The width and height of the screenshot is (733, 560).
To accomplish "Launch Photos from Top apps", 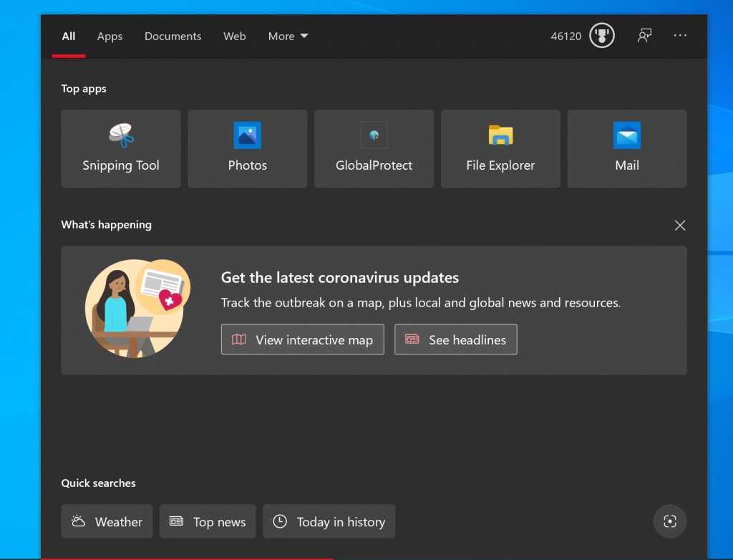I will 247,149.
